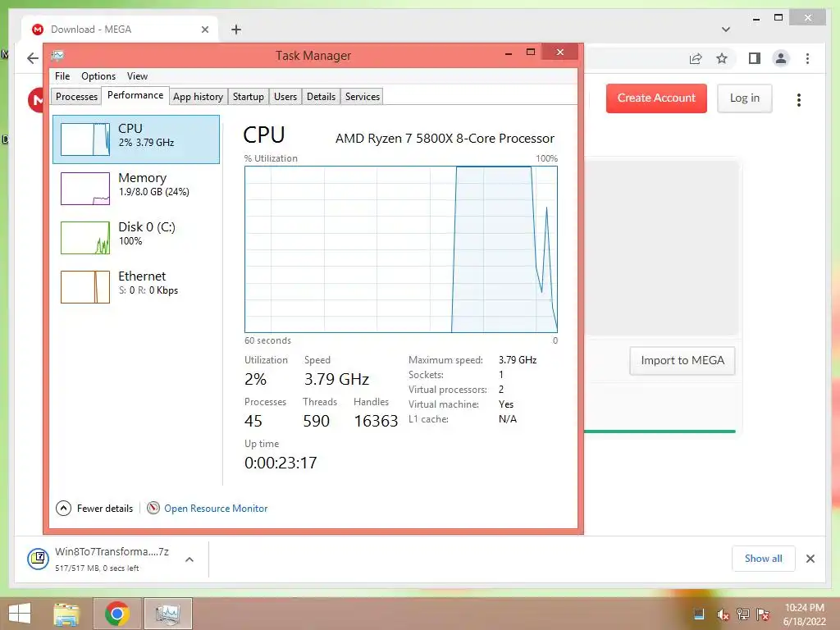
Task: Open Action Center flag tray icon
Action: 762,614
